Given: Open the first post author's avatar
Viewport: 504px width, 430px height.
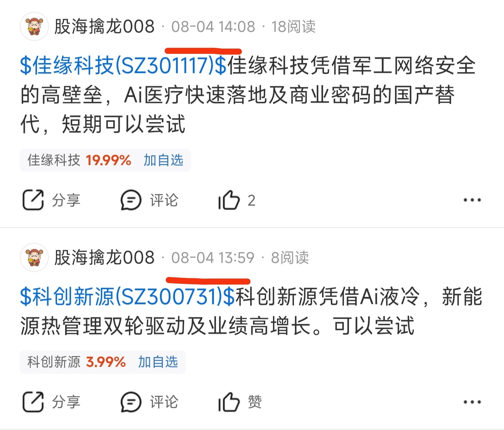Looking at the screenshot, I should pos(34,26).
